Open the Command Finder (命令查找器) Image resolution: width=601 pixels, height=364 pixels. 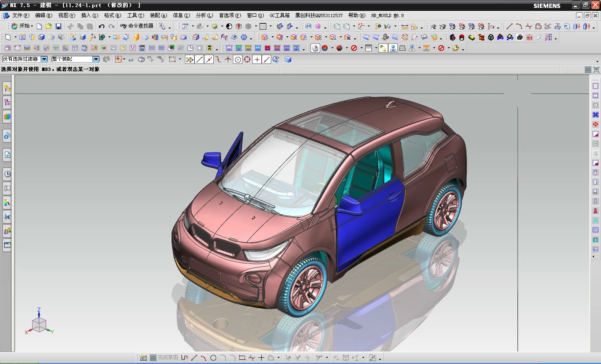point(137,26)
